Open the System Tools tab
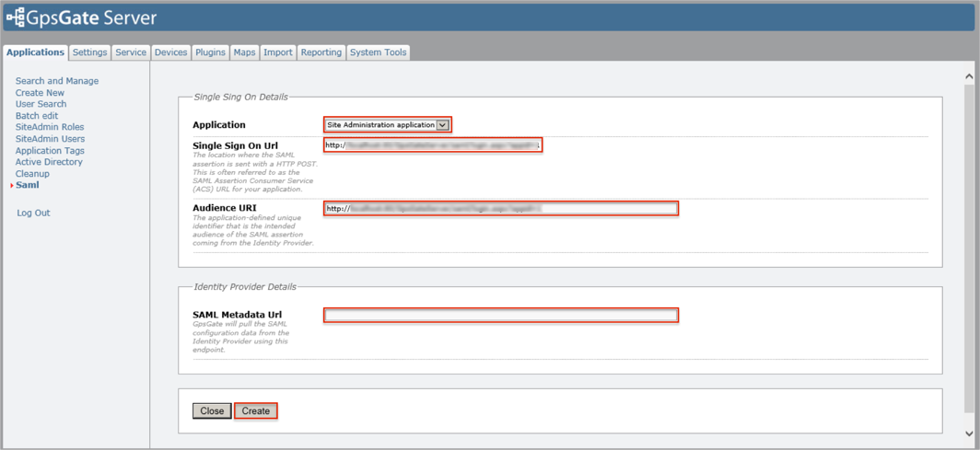 (x=378, y=52)
